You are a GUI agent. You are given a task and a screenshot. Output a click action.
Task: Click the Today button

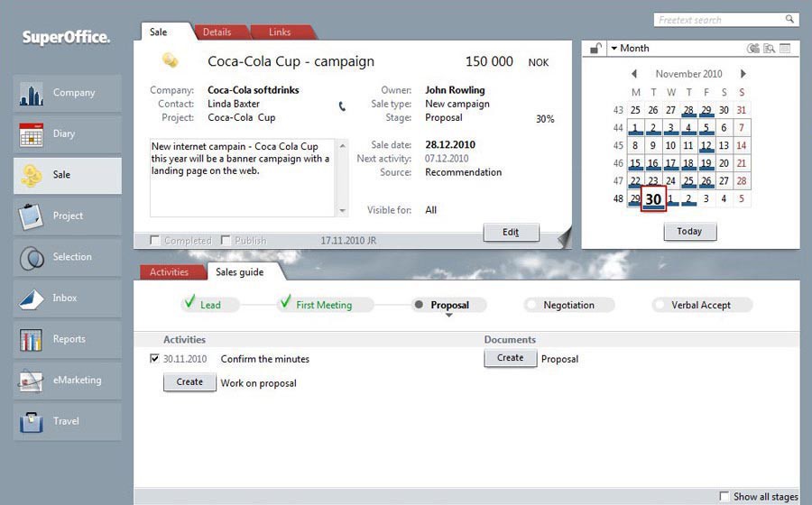point(690,231)
